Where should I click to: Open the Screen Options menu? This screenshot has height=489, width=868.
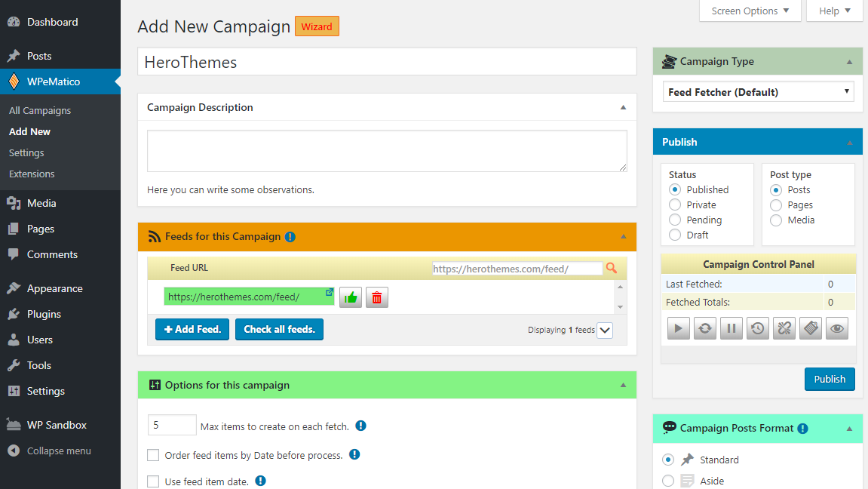click(750, 11)
